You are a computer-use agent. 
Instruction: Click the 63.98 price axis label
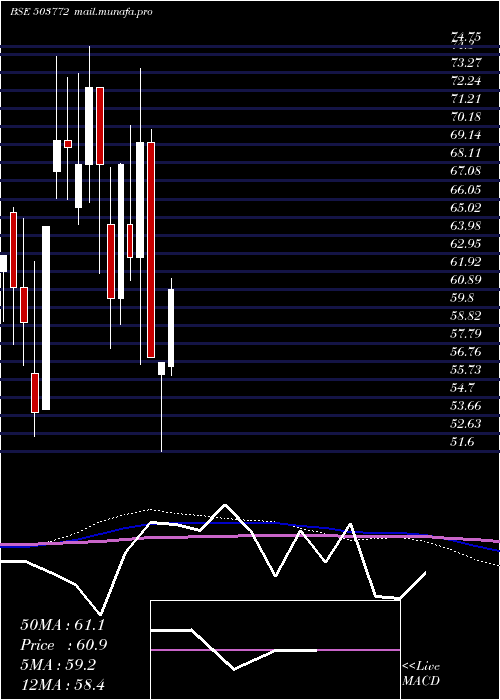click(466, 225)
